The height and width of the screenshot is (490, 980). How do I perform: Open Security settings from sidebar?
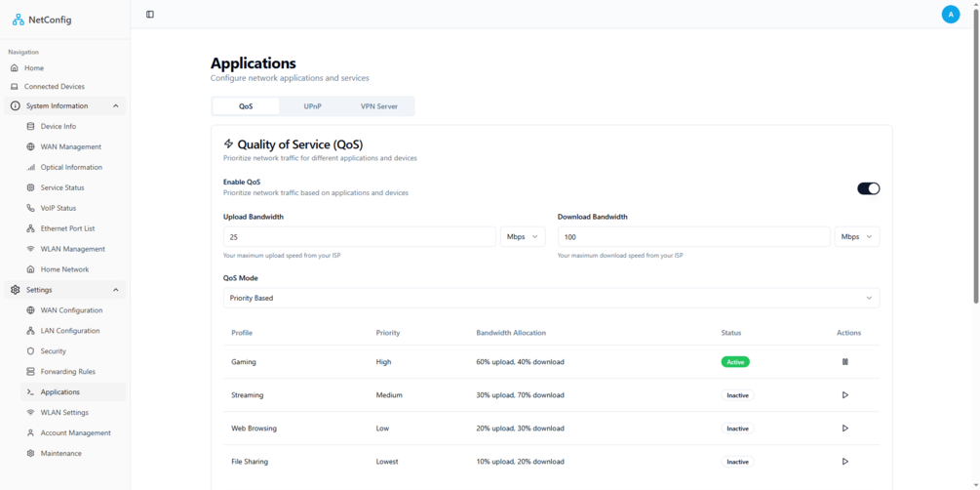click(54, 351)
